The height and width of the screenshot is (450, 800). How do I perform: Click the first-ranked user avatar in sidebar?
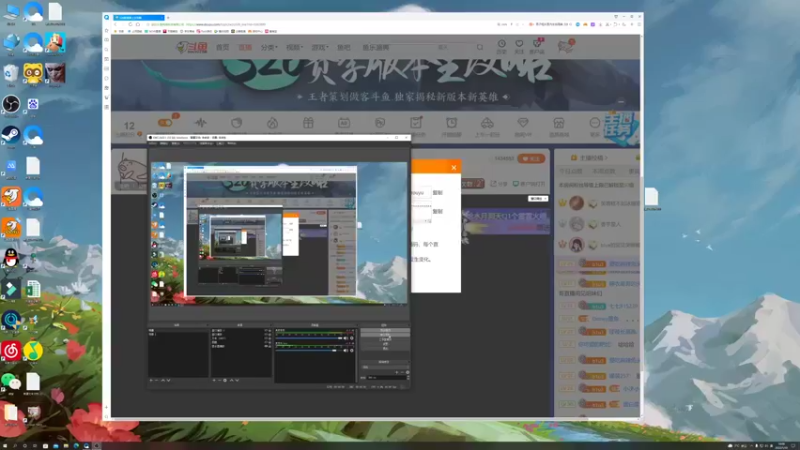[577, 203]
